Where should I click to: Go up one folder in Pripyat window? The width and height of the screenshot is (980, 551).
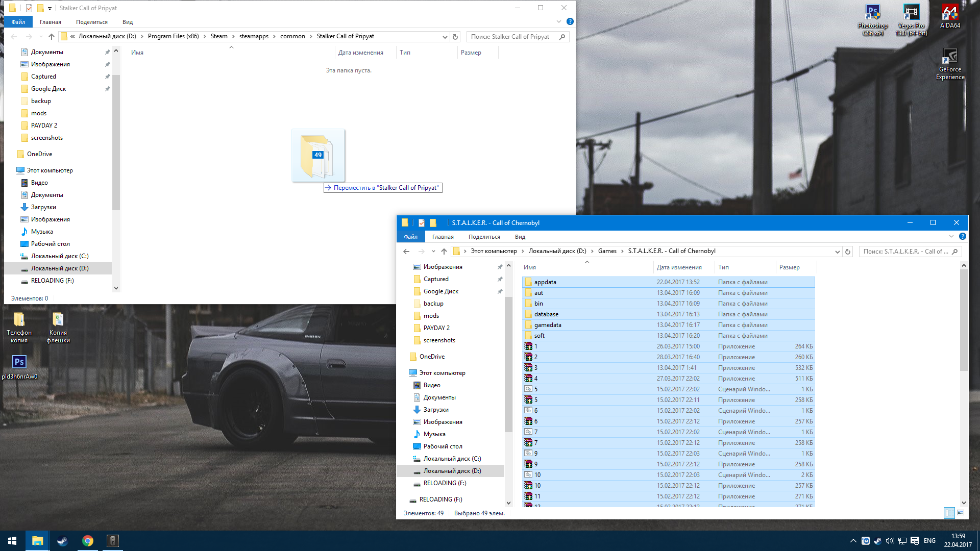click(52, 37)
